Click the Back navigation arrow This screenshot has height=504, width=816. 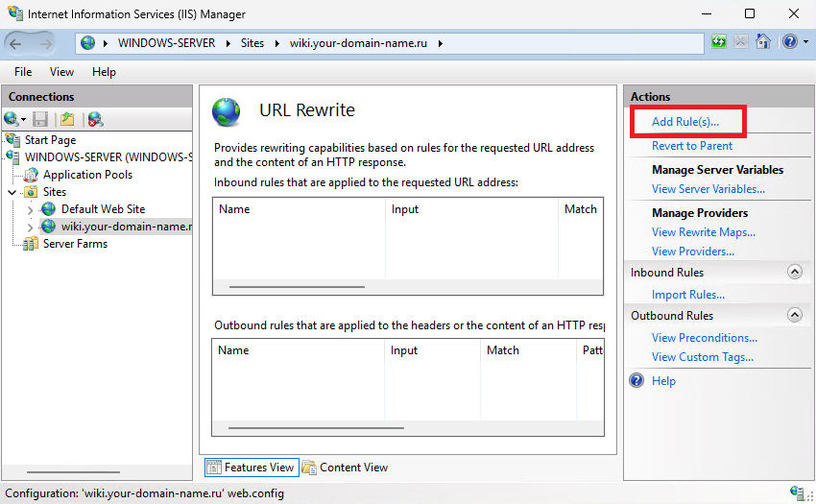[x=15, y=44]
